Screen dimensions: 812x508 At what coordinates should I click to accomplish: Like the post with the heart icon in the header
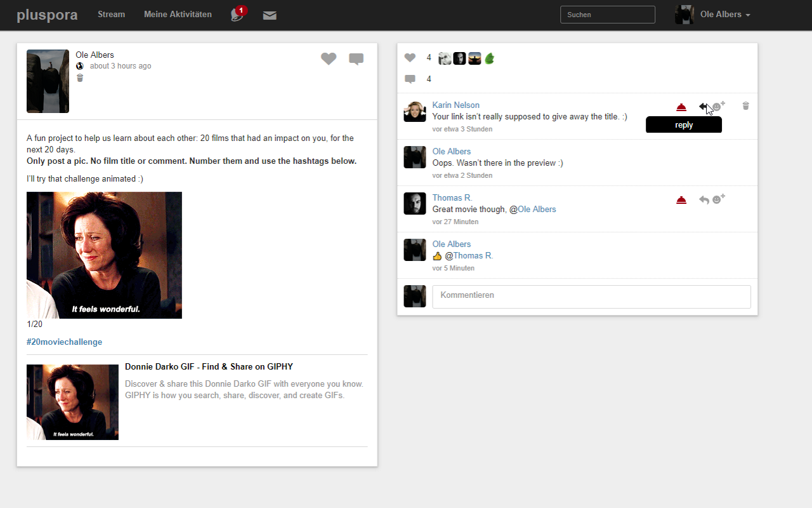pyautogui.click(x=329, y=59)
